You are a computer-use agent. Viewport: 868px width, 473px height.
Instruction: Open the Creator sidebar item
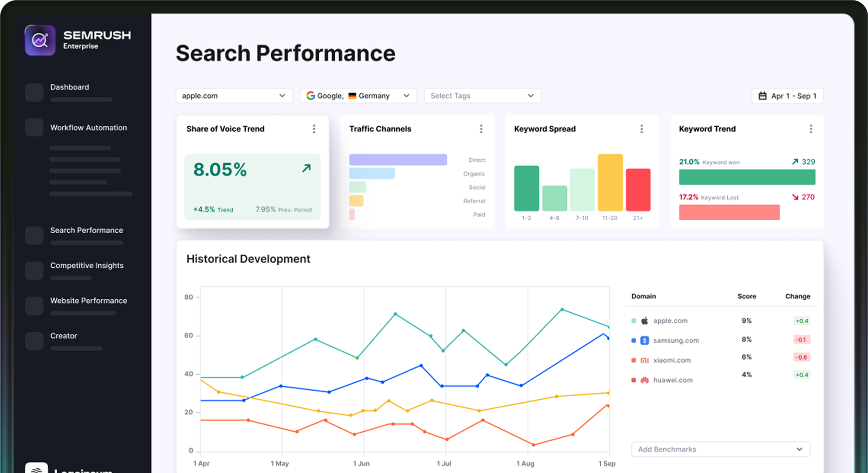[63, 336]
